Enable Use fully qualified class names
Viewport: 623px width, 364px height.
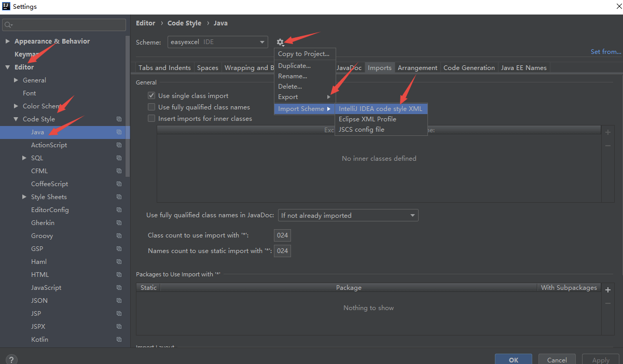(151, 107)
